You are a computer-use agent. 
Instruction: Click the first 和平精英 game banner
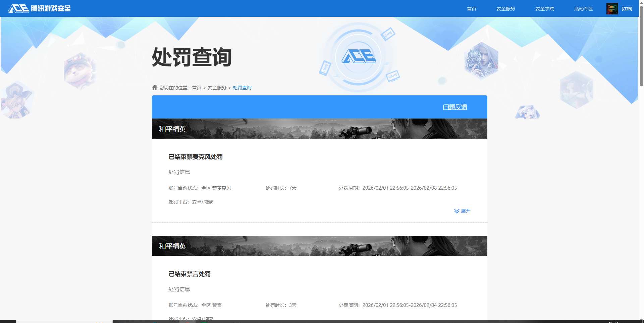pyautogui.click(x=319, y=129)
